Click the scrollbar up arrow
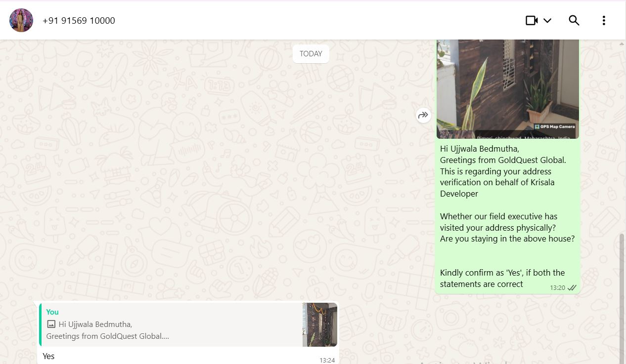626x364 pixels. (x=622, y=43)
